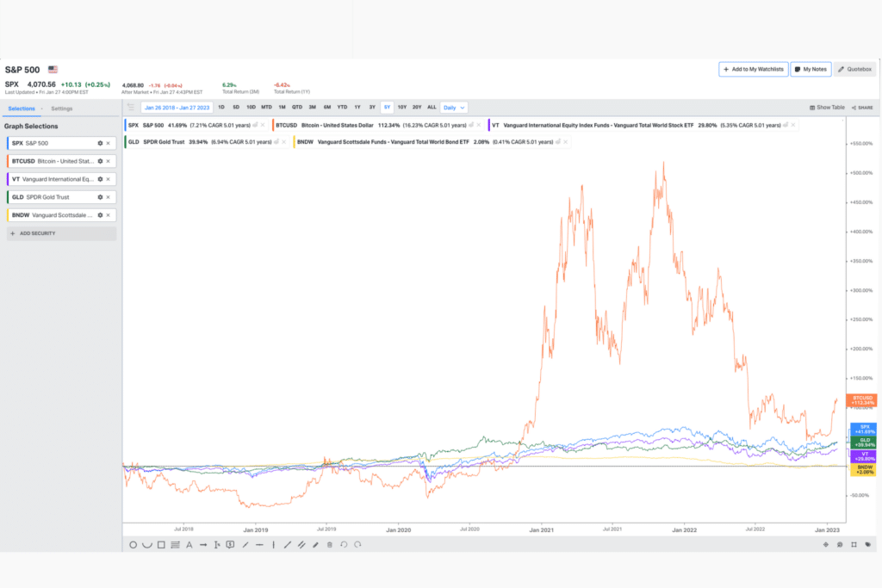Switch to the Settings tab
The width and height of the screenshot is (882, 588).
click(62, 108)
